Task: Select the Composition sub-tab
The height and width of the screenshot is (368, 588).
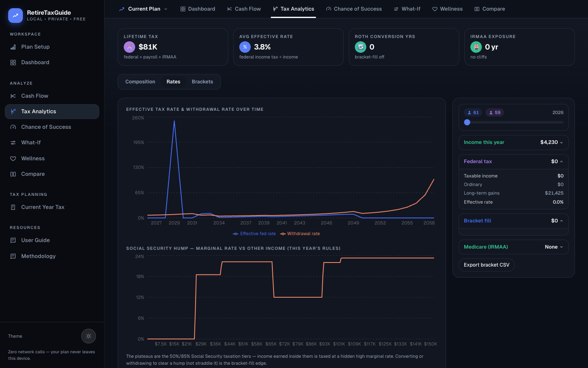Action: pyautogui.click(x=140, y=82)
